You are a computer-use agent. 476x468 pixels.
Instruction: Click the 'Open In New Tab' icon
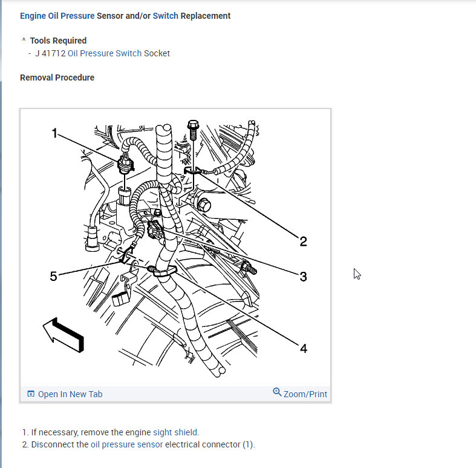(31, 394)
